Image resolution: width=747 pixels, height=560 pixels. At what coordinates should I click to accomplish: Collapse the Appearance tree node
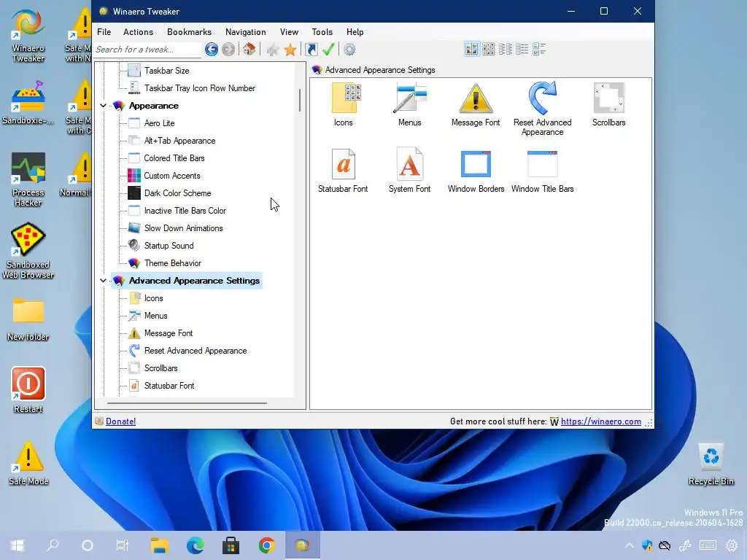[x=103, y=105]
